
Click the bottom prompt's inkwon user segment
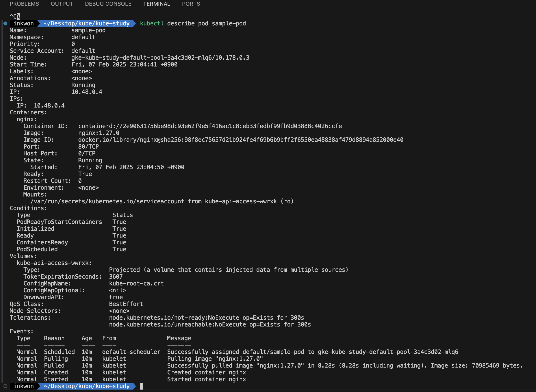23,386
